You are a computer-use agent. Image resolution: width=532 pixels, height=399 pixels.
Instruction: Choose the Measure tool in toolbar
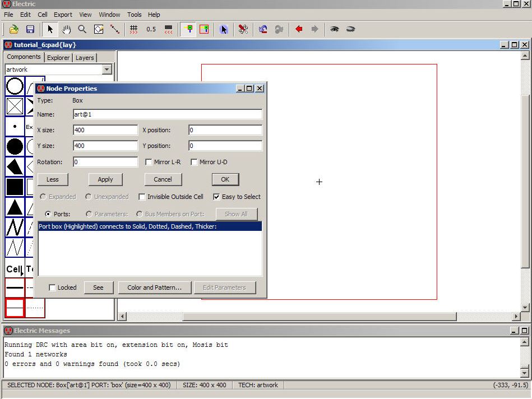click(x=115, y=29)
